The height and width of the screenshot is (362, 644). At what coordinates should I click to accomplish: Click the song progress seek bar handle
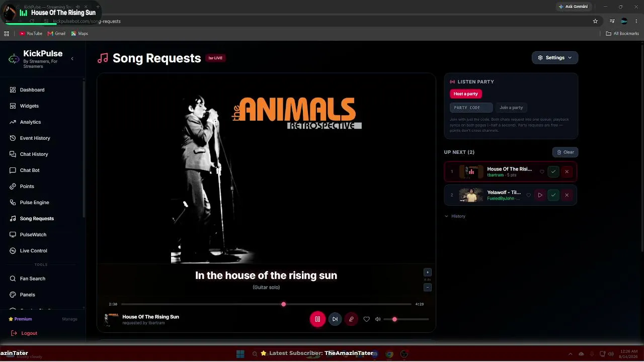pyautogui.click(x=284, y=304)
